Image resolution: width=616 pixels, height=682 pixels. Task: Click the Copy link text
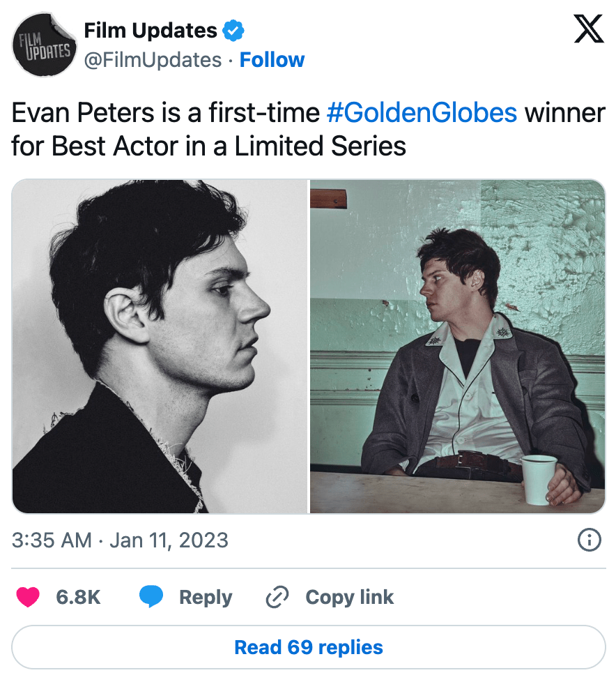click(x=349, y=597)
